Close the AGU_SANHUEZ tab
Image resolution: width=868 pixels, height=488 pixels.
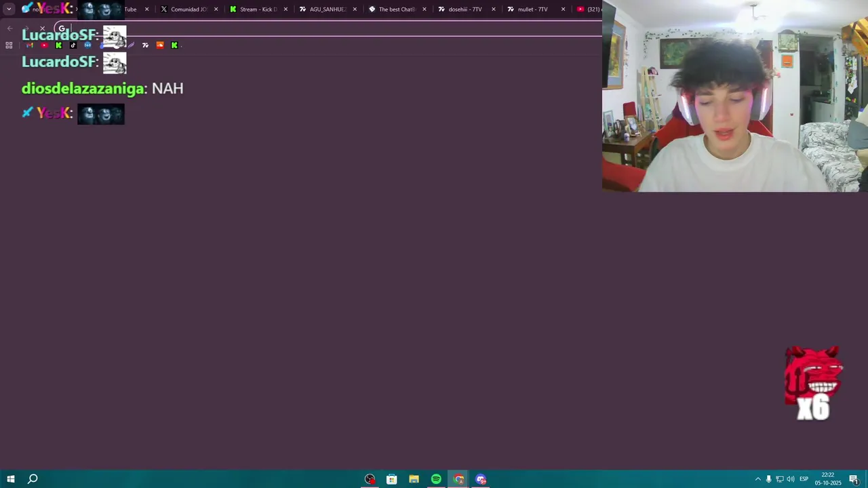tap(355, 9)
